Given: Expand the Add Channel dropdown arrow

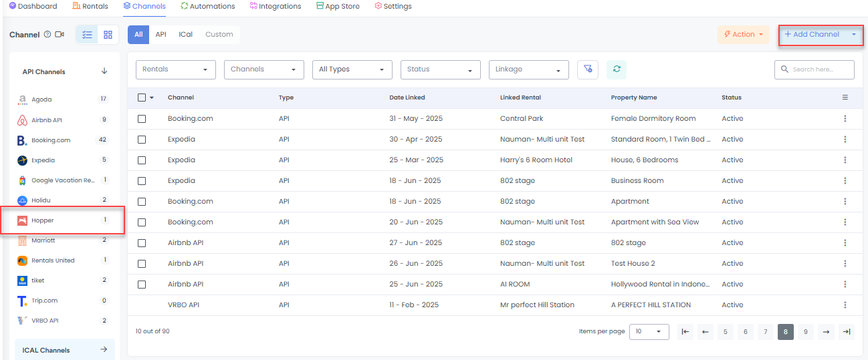Looking at the screenshot, I should pos(854,35).
